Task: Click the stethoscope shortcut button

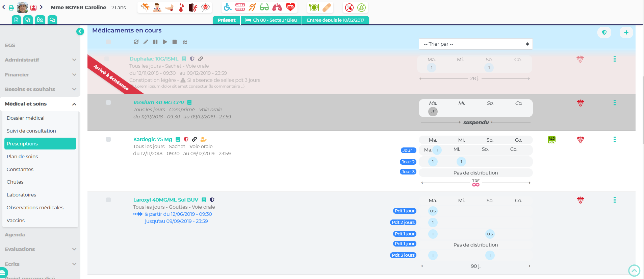Action: 28,20
